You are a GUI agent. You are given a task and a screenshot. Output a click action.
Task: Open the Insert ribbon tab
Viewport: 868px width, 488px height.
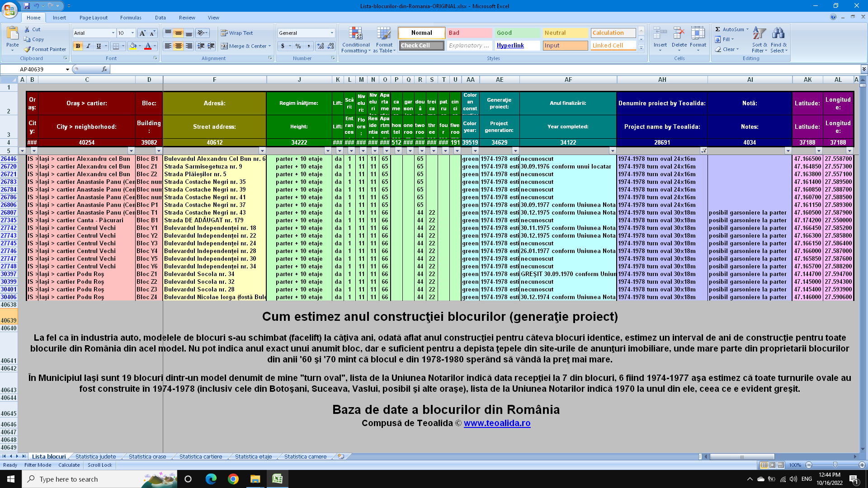59,18
